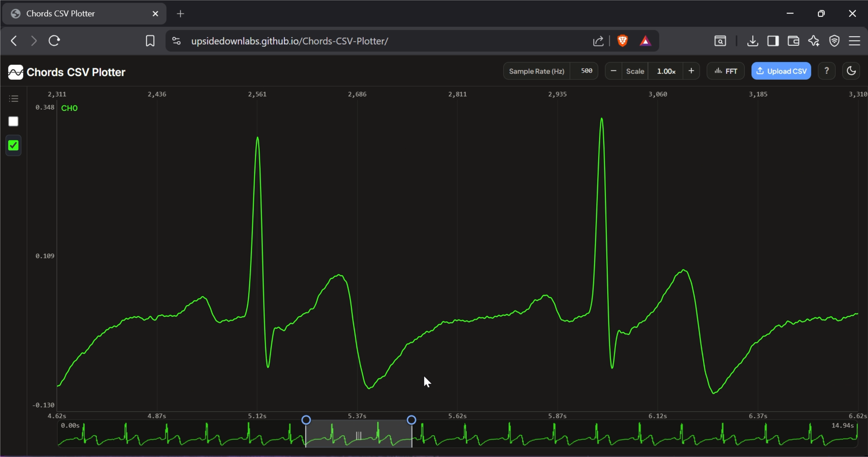Click the address bar URL
The height and width of the screenshot is (457, 868).
point(290,41)
